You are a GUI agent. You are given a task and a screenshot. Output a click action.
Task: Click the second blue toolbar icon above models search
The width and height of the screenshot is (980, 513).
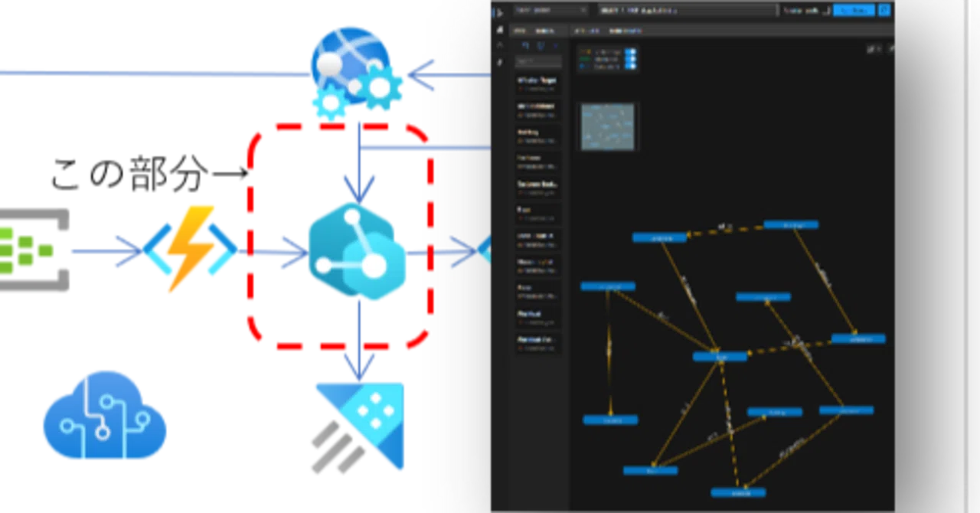pyautogui.click(x=541, y=46)
